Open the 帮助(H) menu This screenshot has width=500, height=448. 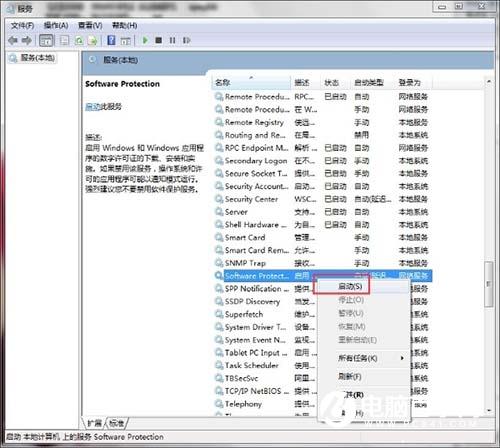click(x=124, y=25)
